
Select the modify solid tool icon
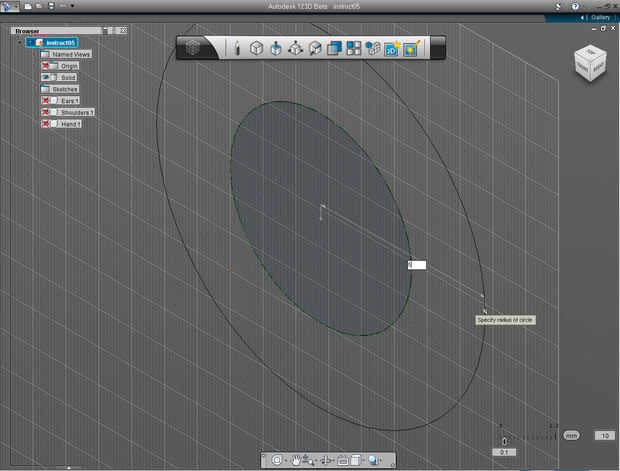pos(315,48)
